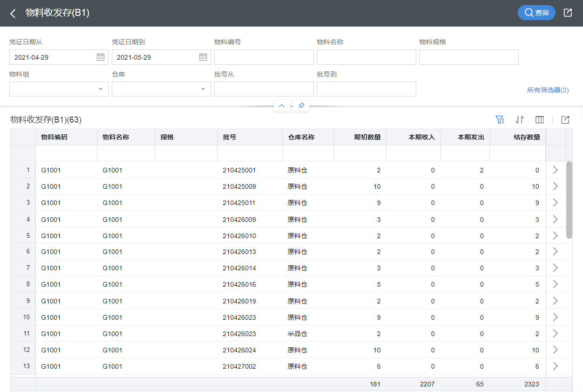Open details of row 8 via chevron
The image size is (583, 392).
(555, 284)
